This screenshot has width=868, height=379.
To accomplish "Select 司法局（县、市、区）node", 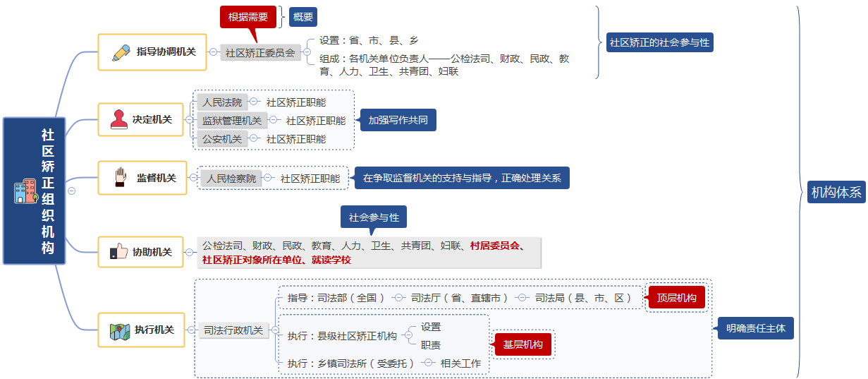I will click(583, 298).
